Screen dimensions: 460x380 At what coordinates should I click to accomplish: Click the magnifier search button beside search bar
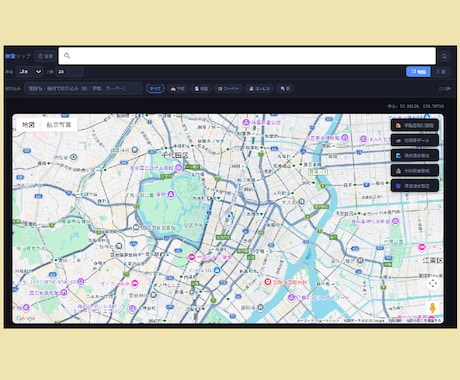[444, 56]
